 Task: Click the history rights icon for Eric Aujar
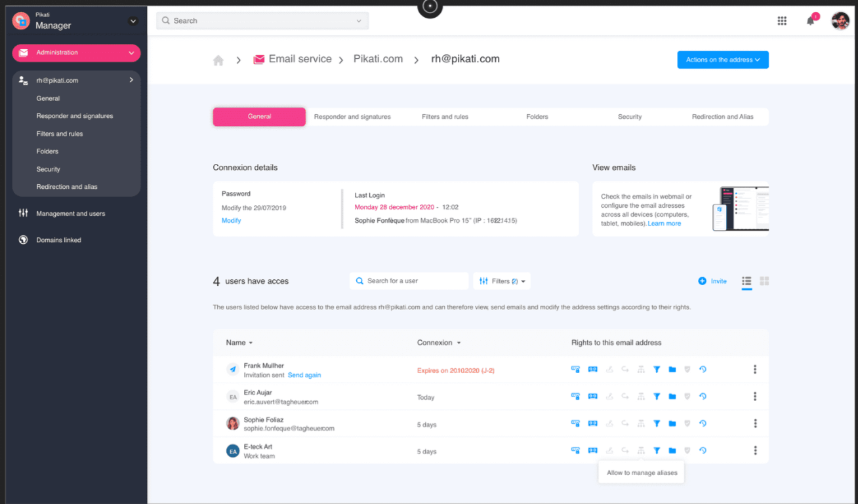[703, 397]
